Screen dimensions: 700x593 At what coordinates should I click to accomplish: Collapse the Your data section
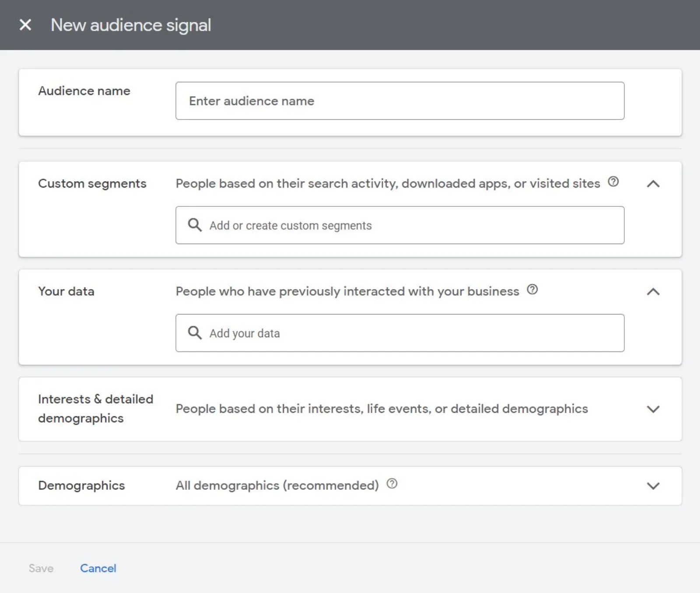click(x=653, y=292)
